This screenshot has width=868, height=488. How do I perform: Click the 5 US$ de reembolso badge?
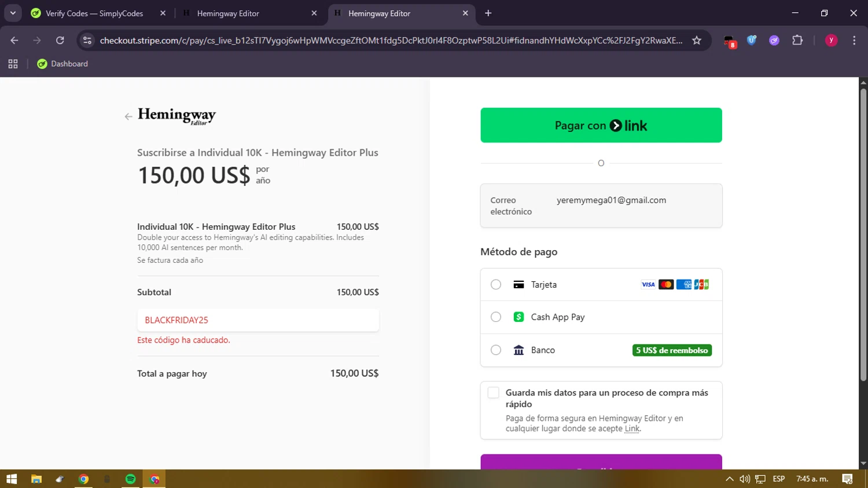tap(672, 350)
